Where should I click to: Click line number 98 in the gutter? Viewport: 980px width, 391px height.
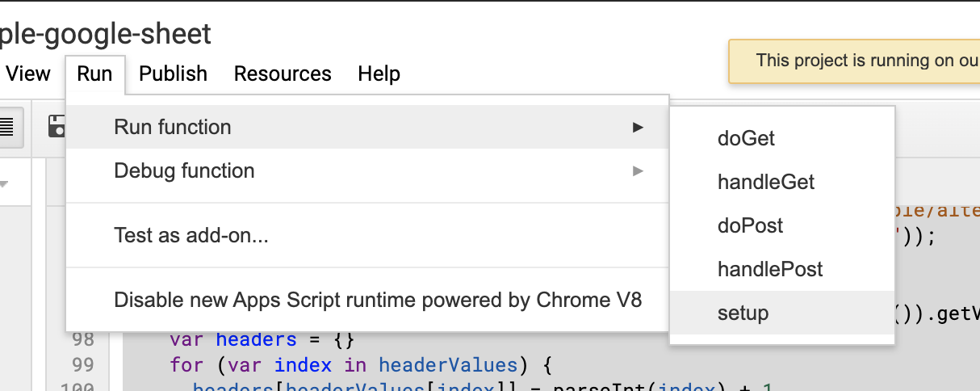(83, 338)
